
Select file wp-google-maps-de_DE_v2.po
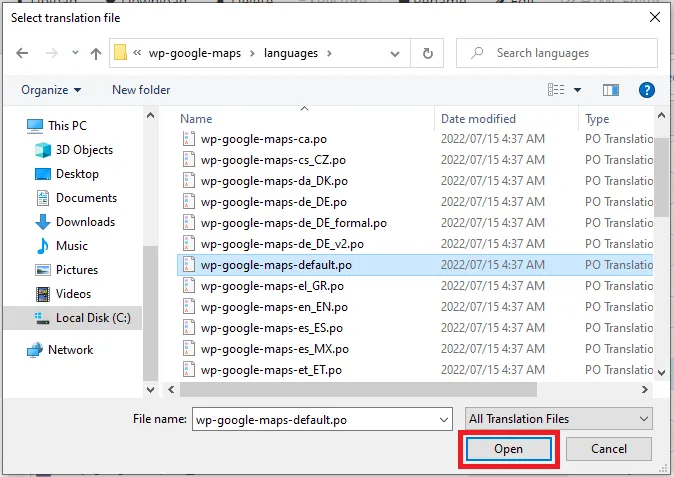click(282, 244)
